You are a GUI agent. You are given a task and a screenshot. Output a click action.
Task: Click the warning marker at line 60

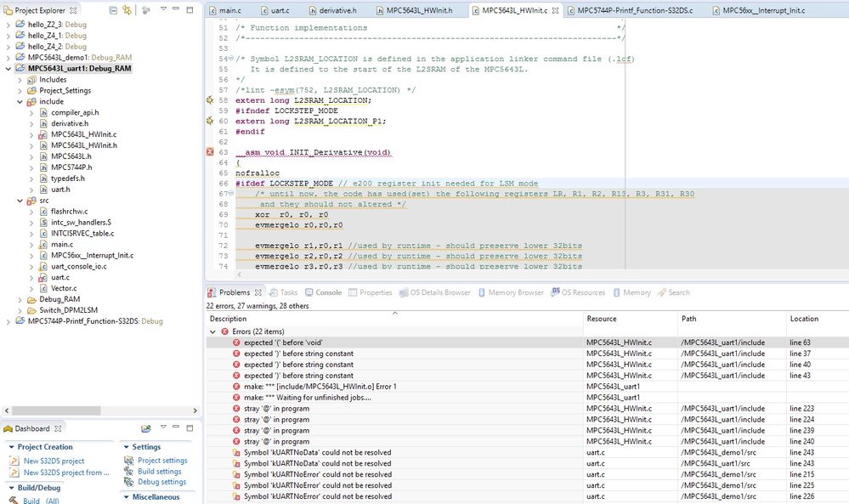click(x=210, y=121)
